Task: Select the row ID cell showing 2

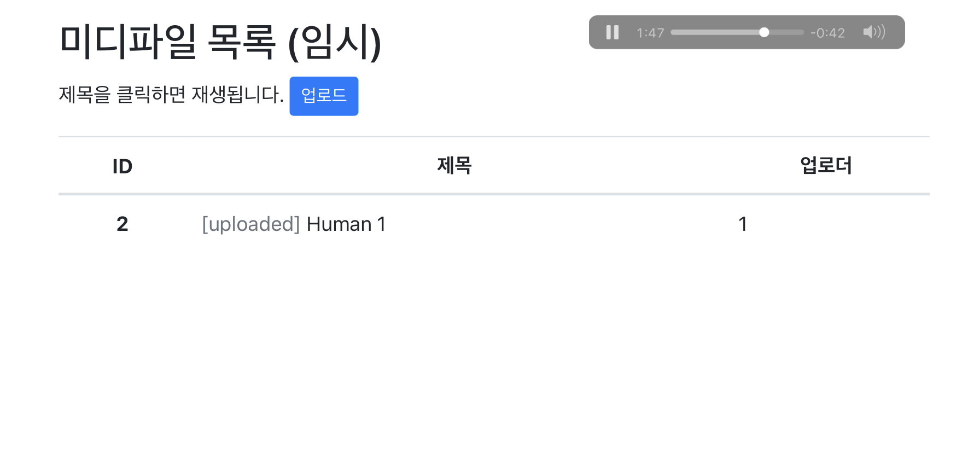Action: coord(122,224)
